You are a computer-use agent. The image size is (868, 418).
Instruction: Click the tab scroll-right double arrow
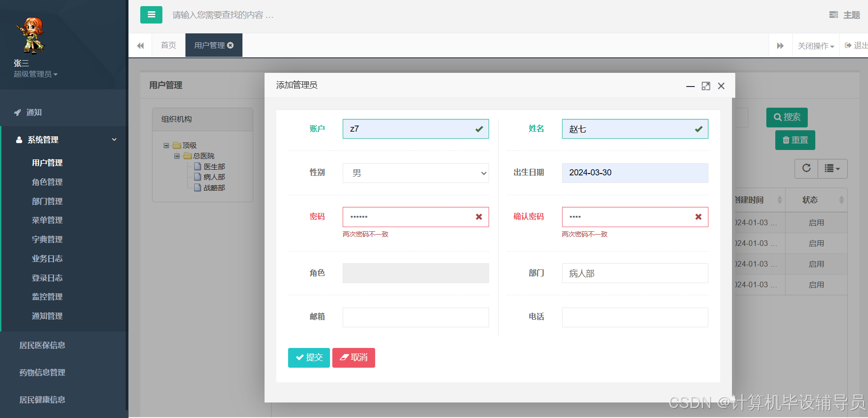(780, 46)
